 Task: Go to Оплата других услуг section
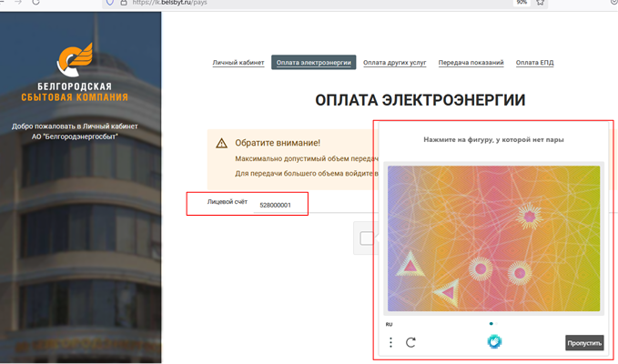pyautogui.click(x=396, y=63)
